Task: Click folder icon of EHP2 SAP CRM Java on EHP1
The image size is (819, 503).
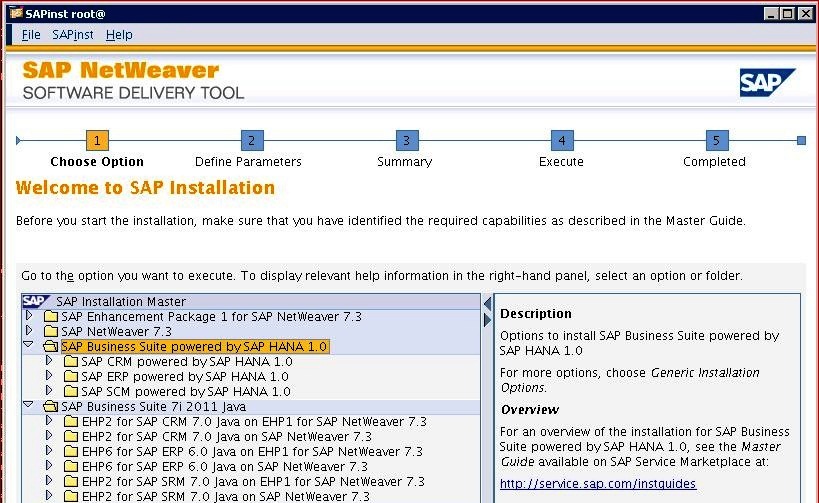Action: point(71,422)
